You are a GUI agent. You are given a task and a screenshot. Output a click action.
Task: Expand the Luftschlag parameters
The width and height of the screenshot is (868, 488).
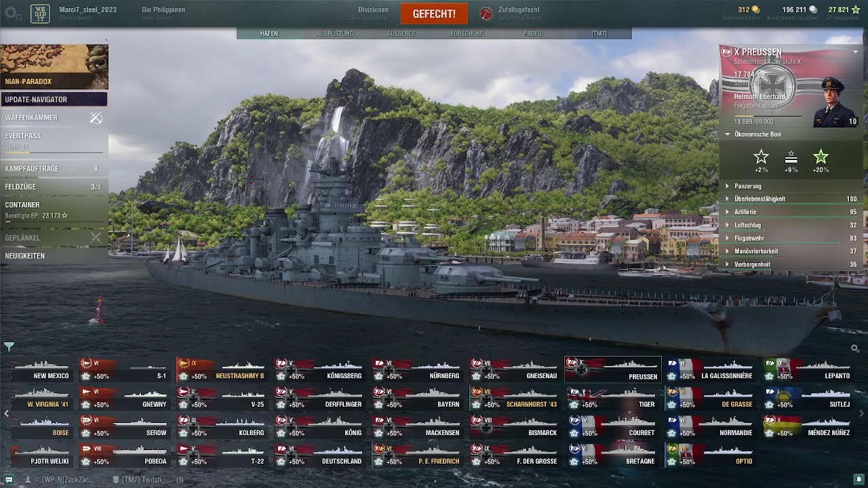(x=791, y=225)
